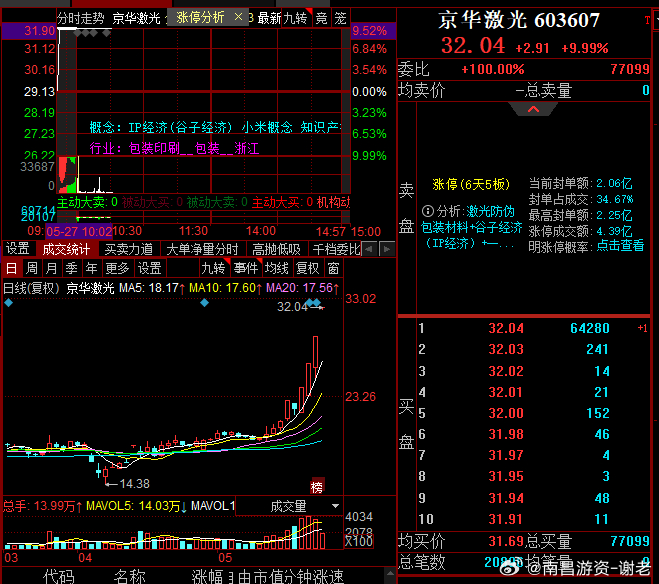659x584 pixels.
Task: Click MA20: 17.56 indicator label
Action: coord(303,288)
